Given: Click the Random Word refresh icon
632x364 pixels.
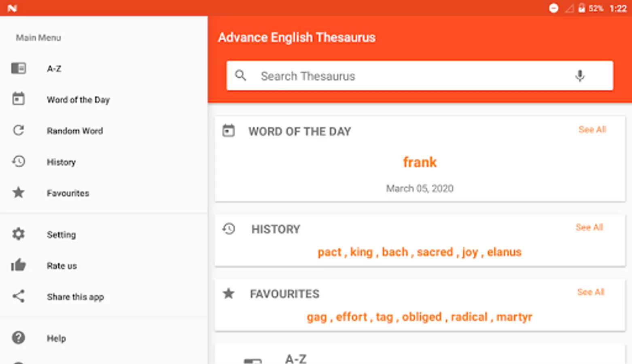Looking at the screenshot, I should tap(19, 130).
